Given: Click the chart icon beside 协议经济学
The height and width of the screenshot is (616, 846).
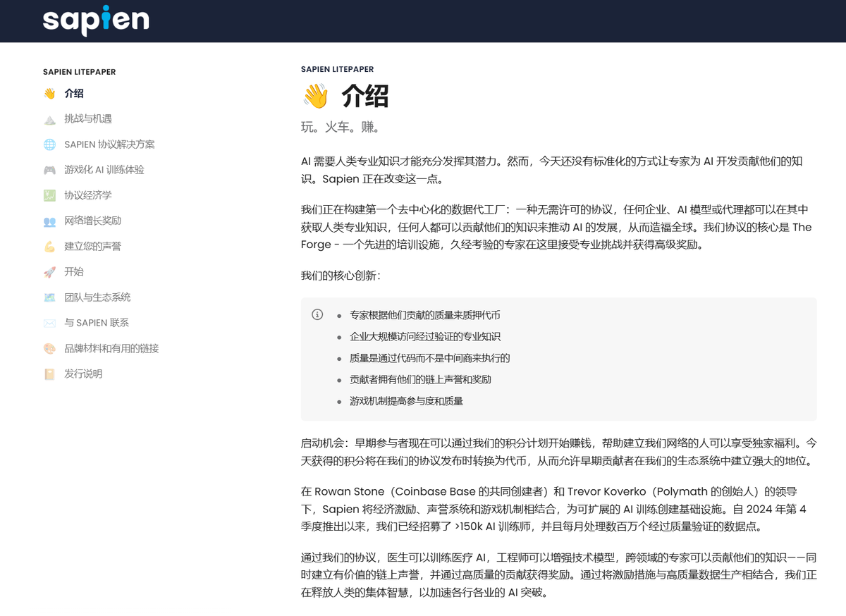Looking at the screenshot, I should coord(49,195).
